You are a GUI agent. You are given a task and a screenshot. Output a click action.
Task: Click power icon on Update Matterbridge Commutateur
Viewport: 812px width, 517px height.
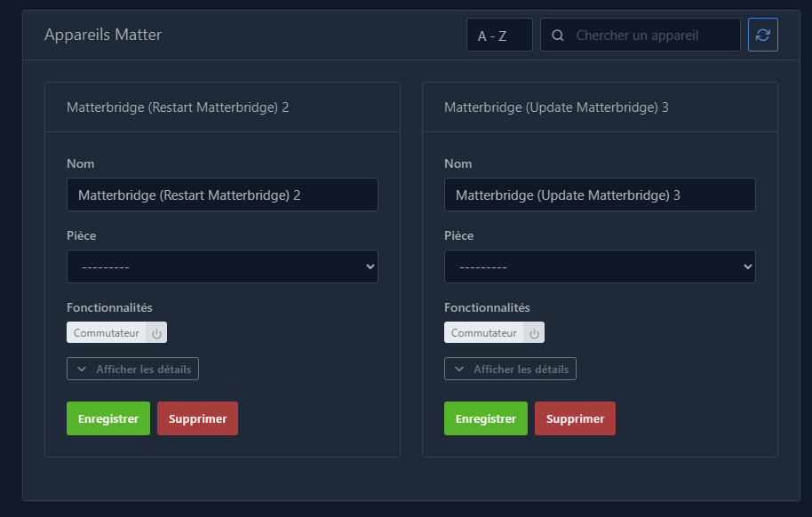point(534,333)
